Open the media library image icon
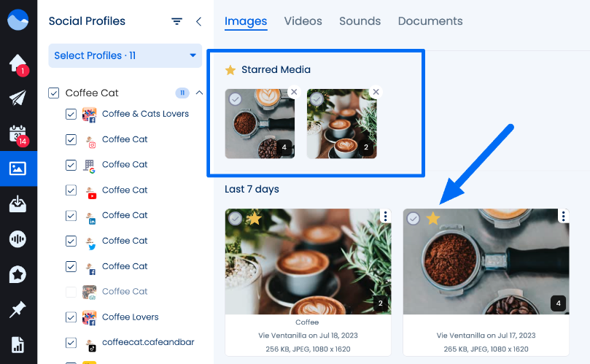This screenshot has width=590, height=364. pos(18,169)
